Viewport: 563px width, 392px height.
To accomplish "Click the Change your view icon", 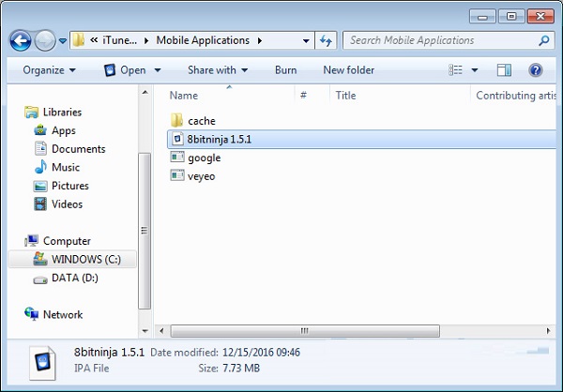I will tap(456, 69).
